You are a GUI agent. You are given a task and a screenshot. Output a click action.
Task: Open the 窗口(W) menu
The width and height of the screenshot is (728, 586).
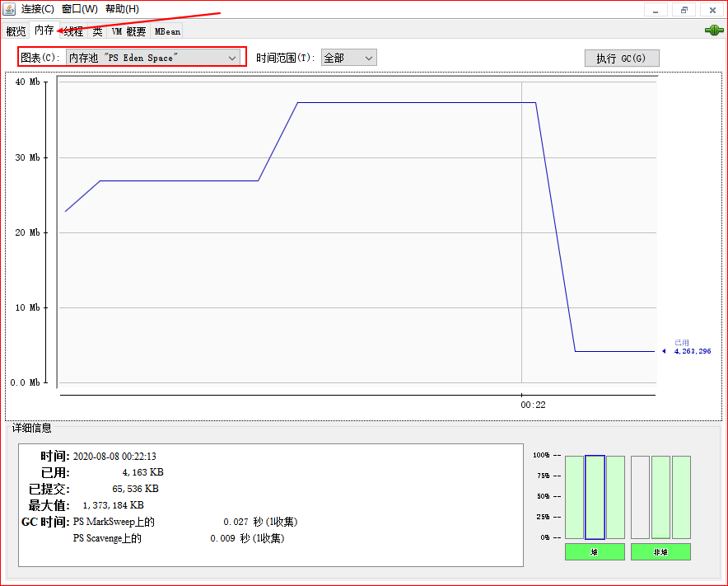point(80,9)
